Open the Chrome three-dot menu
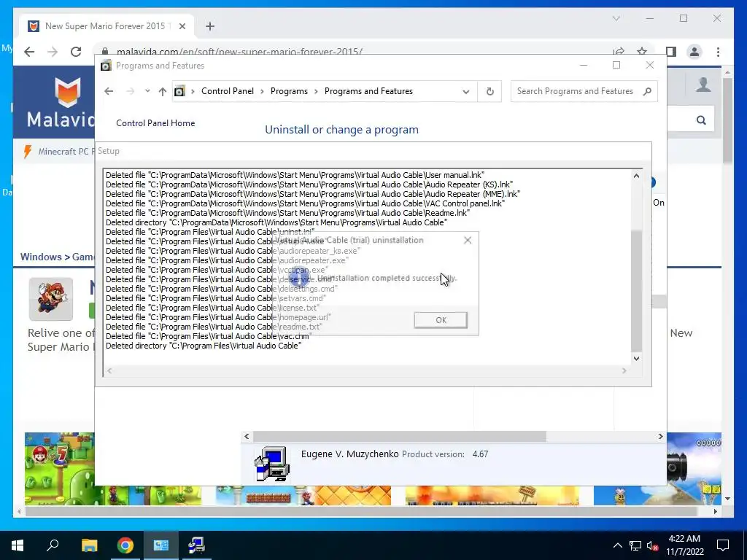Screen dimensions: 747x560 (718, 52)
